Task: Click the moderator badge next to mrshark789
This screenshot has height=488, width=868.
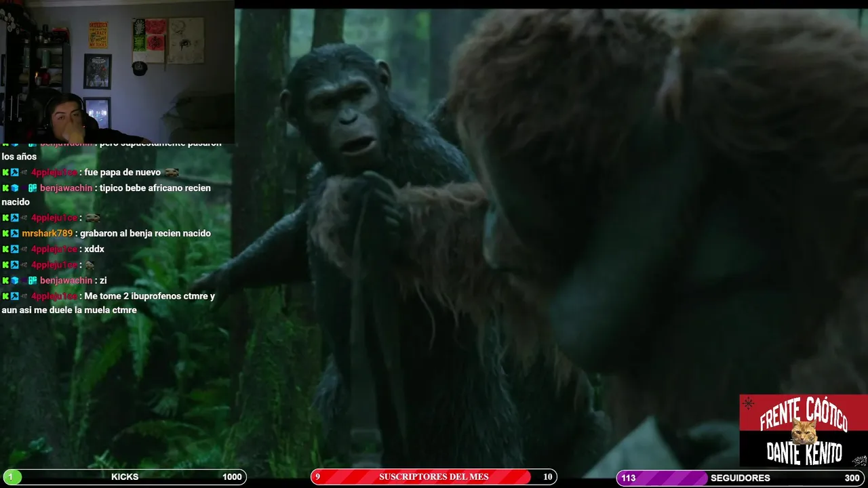Action: coord(15,233)
